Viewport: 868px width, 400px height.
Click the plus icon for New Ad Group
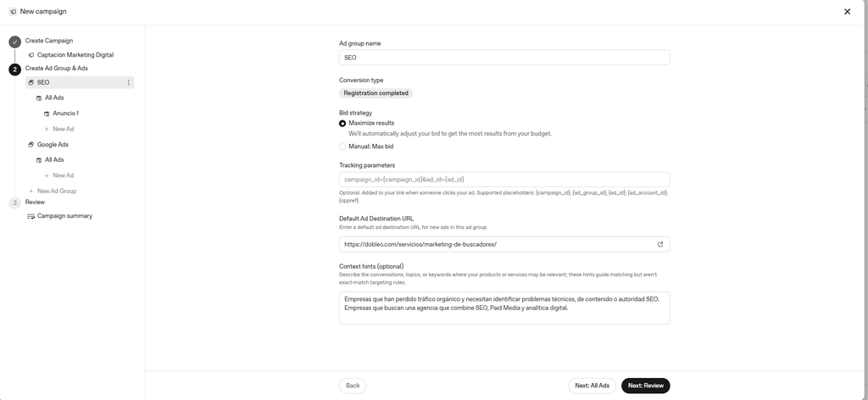(31, 191)
